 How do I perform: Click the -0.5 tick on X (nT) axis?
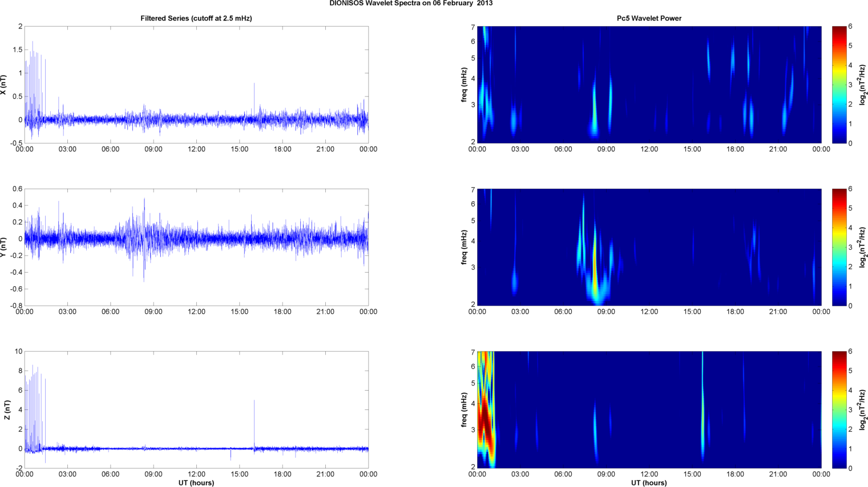coord(16,143)
